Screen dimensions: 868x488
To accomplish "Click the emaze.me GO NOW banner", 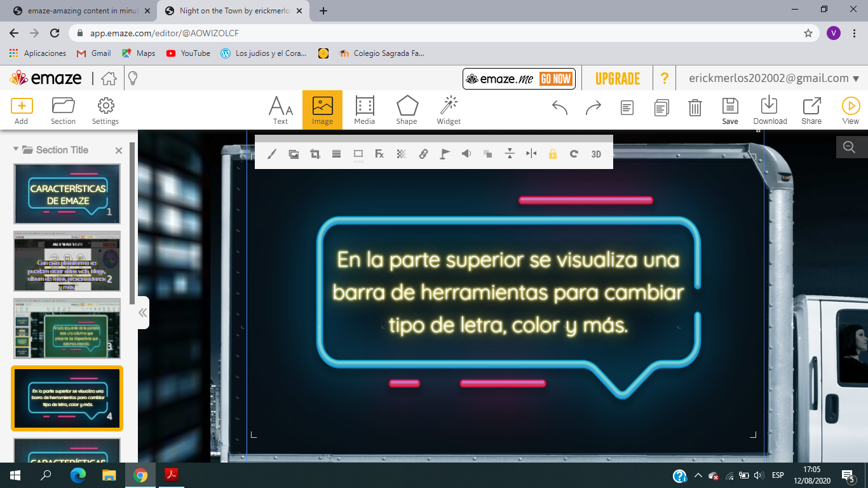I will point(519,79).
